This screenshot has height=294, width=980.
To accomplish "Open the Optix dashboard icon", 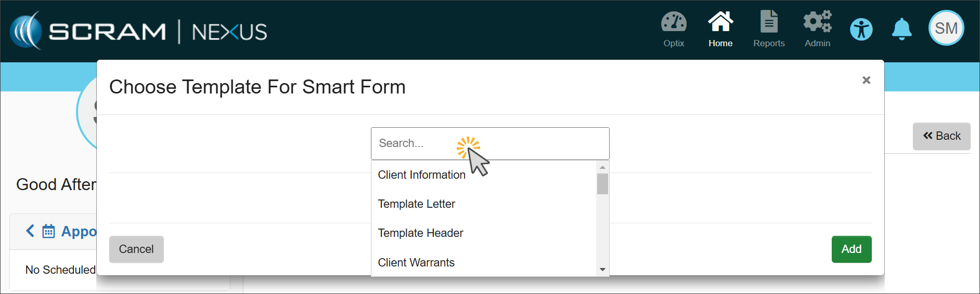I will point(674,24).
